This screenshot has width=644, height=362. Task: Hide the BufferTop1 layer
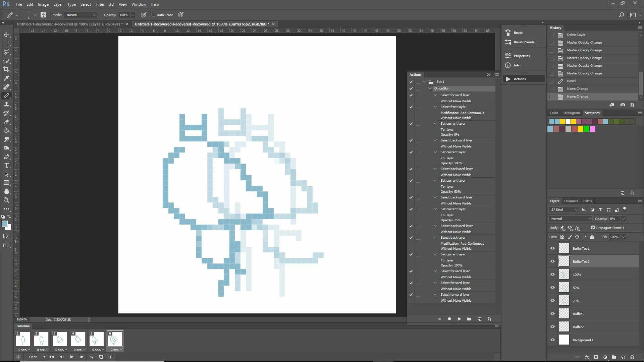[x=552, y=248]
